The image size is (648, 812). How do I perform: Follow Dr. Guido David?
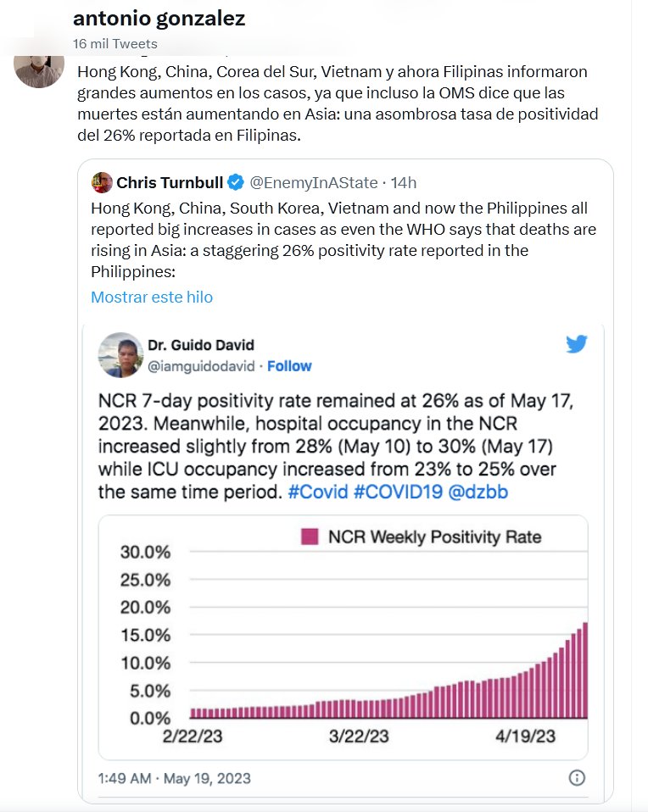coord(290,366)
